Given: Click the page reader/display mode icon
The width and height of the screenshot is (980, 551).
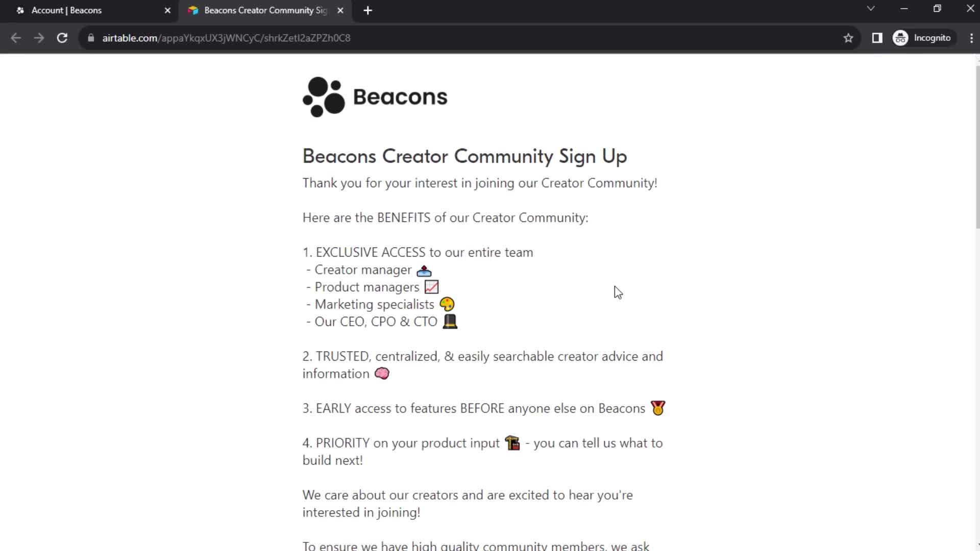Looking at the screenshot, I should (x=877, y=38).
